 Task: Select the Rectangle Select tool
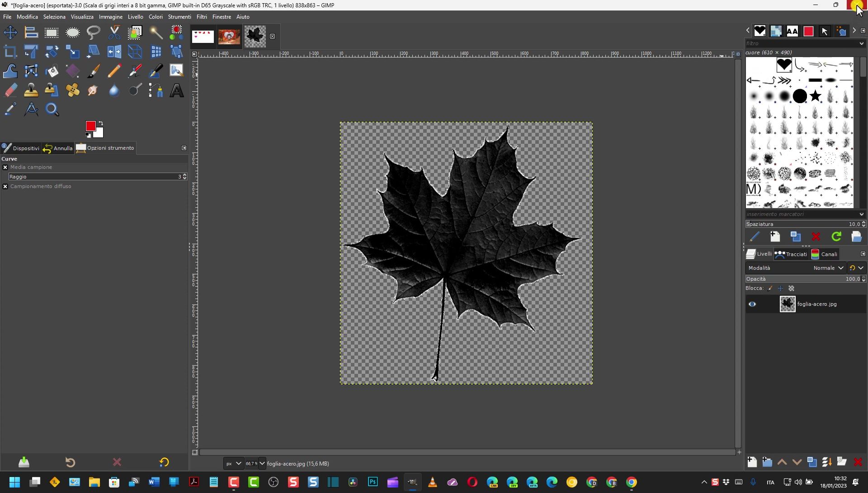(x=52, y=33)
